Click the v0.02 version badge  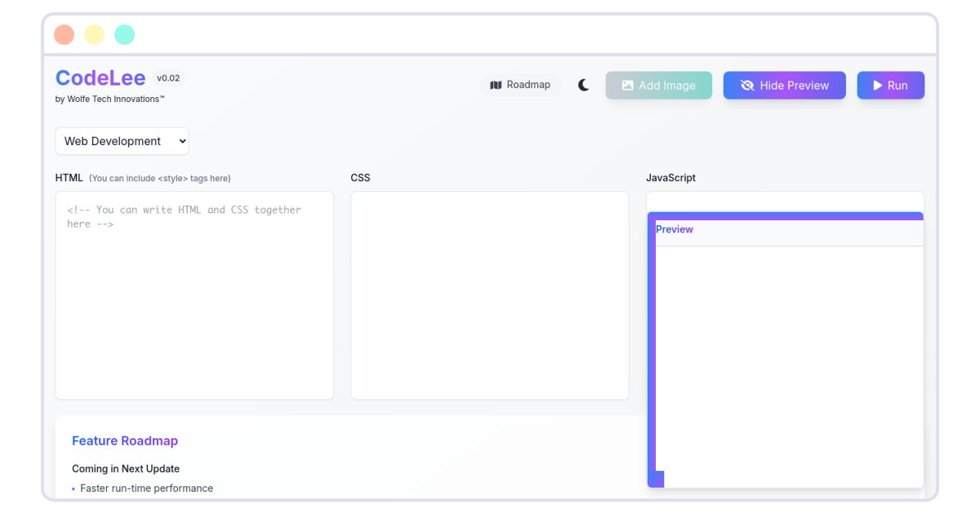(x=168, y=78)
